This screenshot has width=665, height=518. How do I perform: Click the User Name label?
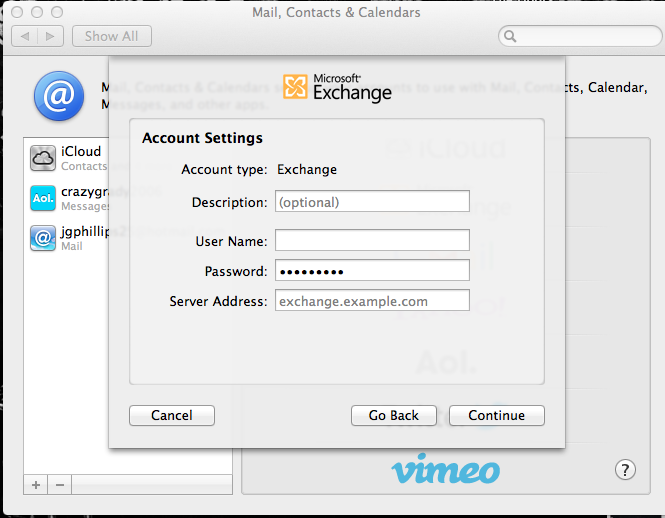[x=232, y=241]
